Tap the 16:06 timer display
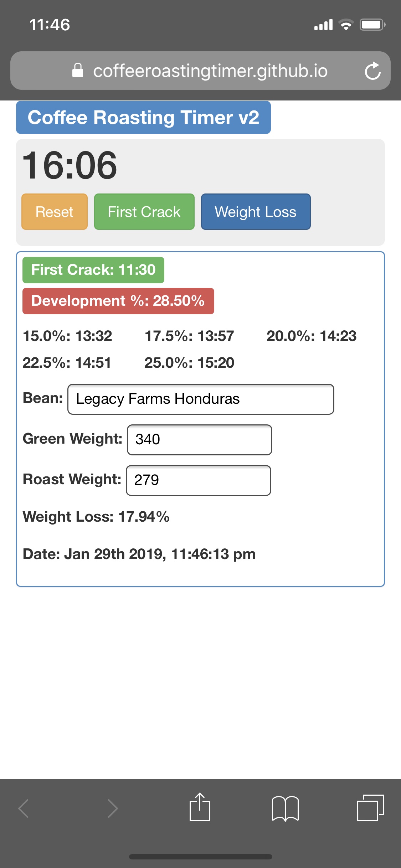The width and height of the screenshot is (401, 868). coord(70,165)
